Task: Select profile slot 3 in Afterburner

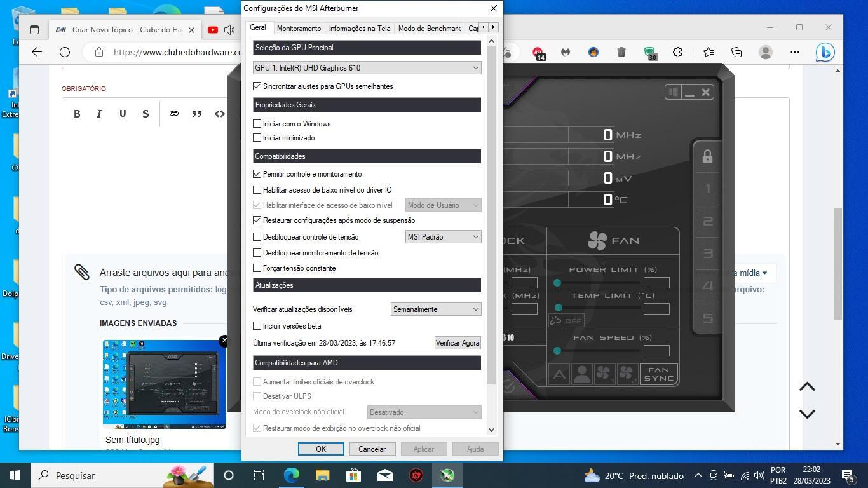Action: [708, 254]
